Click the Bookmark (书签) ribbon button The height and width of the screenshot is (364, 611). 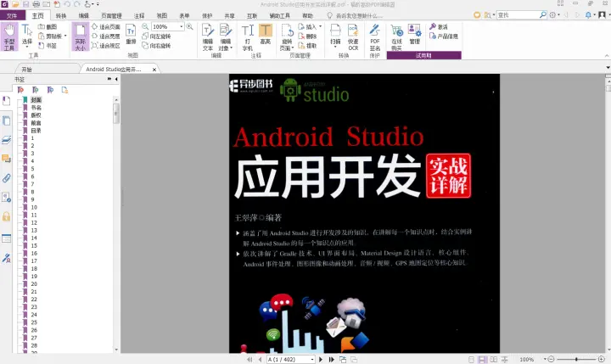(x=48, y=46)
